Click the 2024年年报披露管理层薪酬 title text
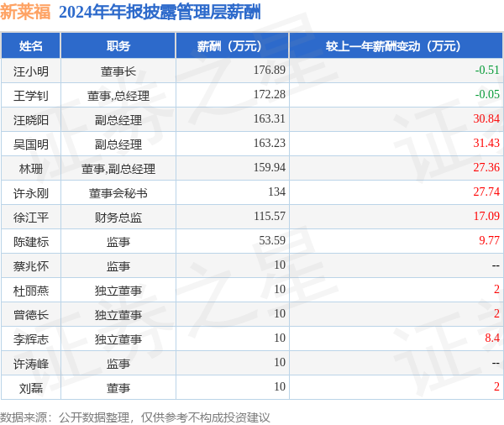The image size is (504, 425). point(160,13)
